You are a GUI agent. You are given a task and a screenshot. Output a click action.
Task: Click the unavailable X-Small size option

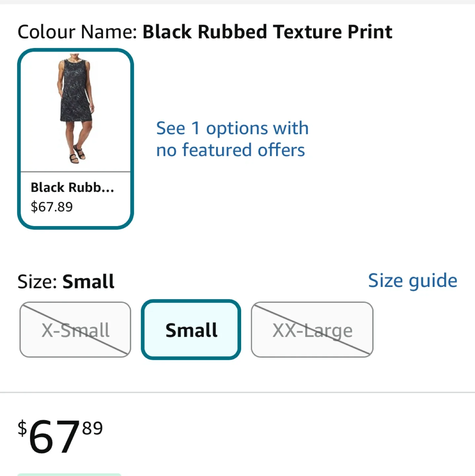[x=75, y=330]
